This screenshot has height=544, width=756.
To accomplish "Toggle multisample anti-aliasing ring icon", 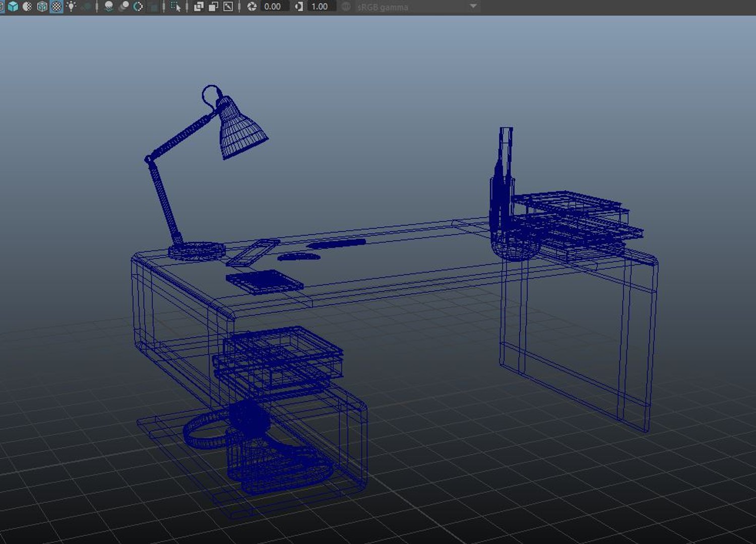I will click(x=138, y=7).
